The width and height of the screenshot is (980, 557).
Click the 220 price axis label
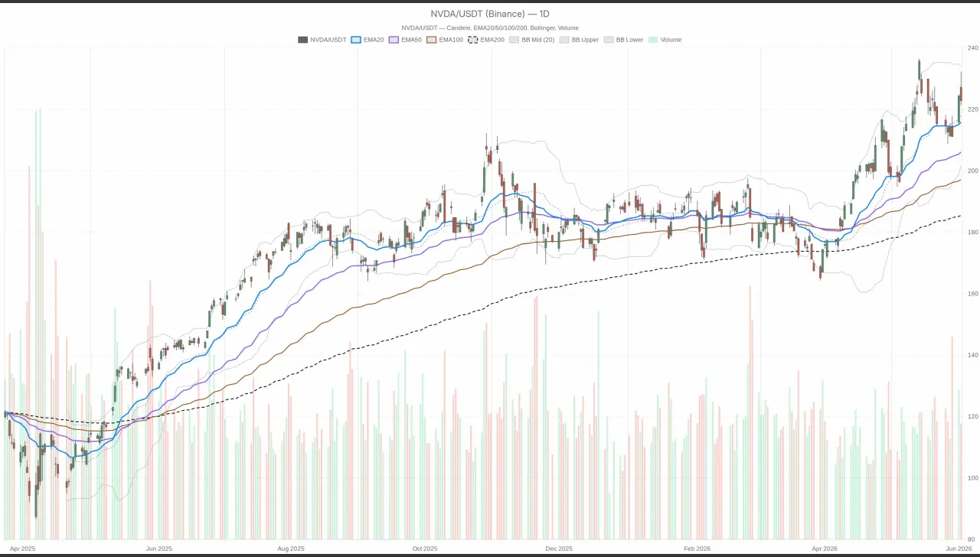click(x=972, y=109)
